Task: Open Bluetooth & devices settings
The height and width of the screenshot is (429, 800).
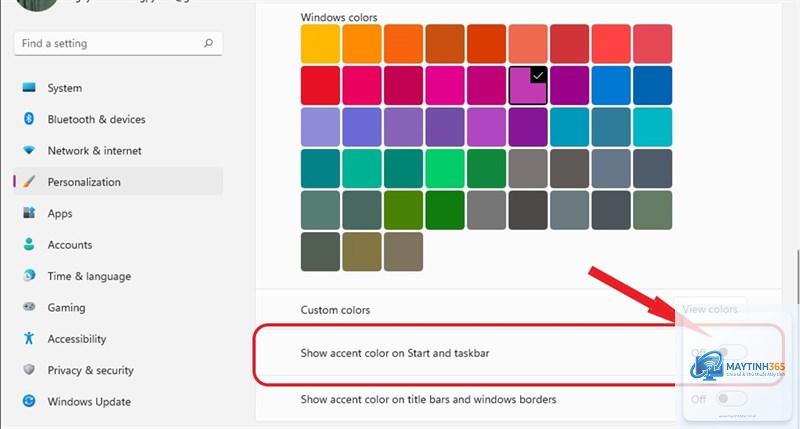Action: pyautogui.click(x=118, y=119)
